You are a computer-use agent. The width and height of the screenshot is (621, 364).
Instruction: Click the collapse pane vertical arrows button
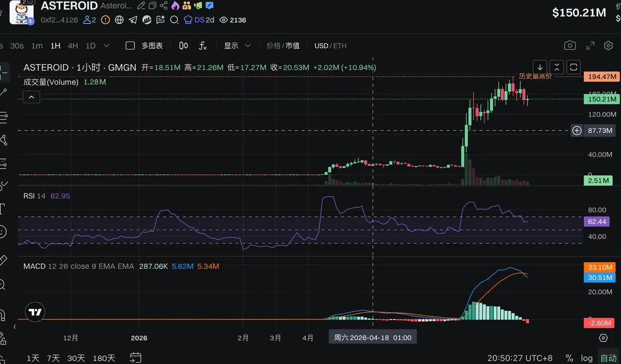coord(557,67)
